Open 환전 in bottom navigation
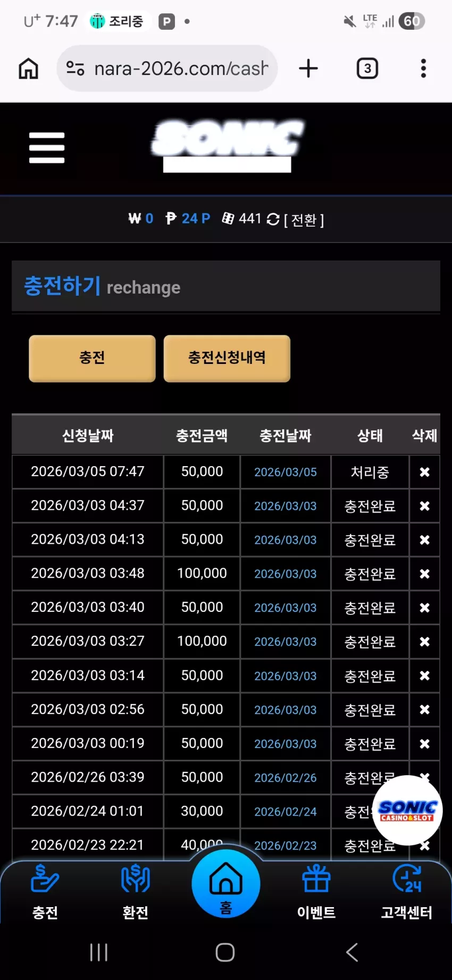The height and width of the screenshot is (980, 452). point(136,892)
